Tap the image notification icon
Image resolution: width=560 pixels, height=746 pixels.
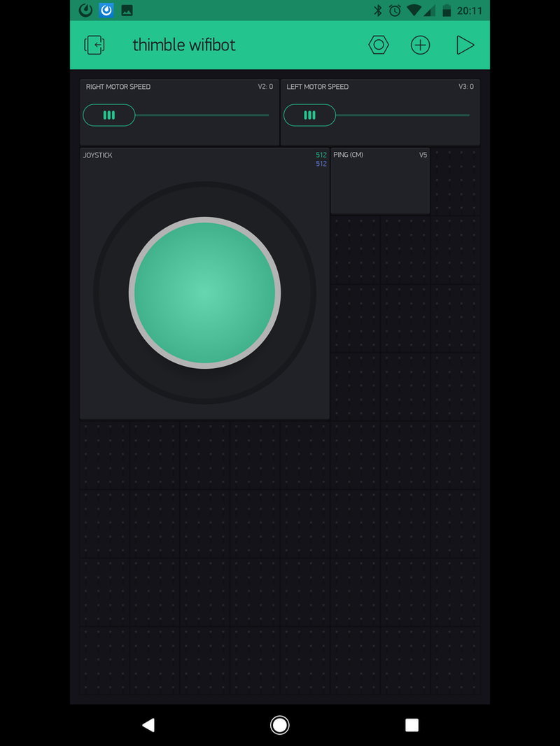[127, 10]
